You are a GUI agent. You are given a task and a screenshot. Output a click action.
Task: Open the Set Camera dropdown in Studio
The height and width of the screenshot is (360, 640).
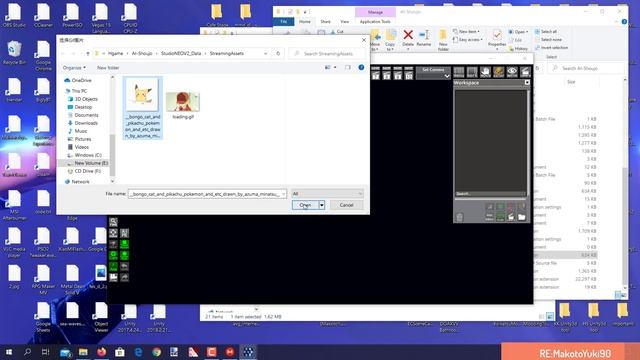433,73
